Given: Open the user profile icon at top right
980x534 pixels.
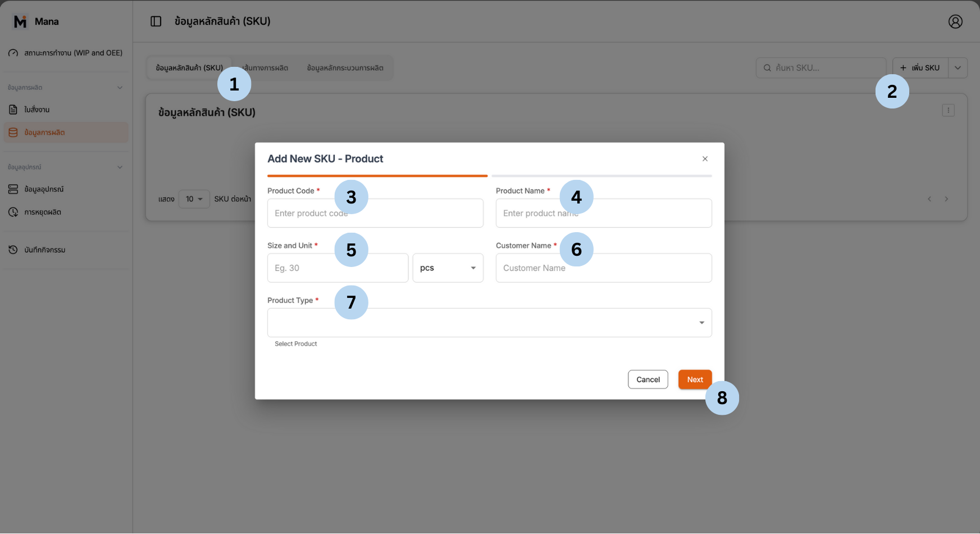Looking at the screenshot, I should coord(955,21).
